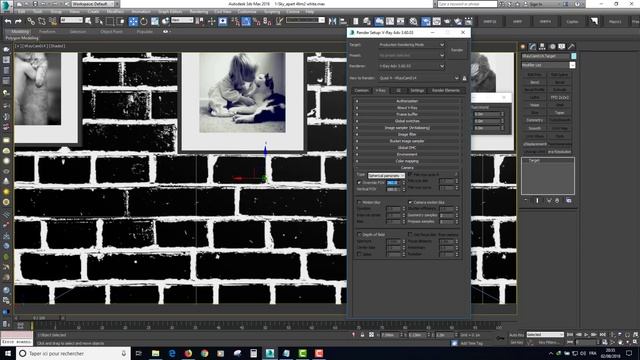
Task: Click the object color swatch beside name
Action: pyautogui.click(x=574, y=56)
